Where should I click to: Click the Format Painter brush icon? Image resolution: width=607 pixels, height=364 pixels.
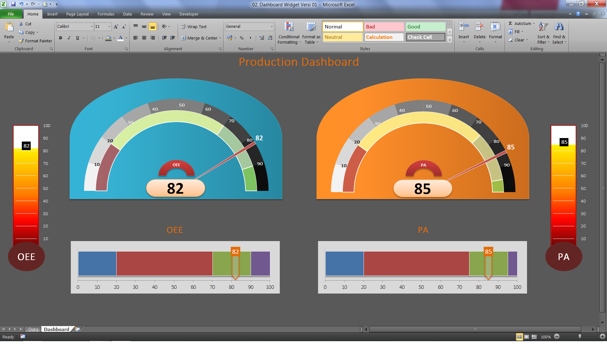pyautogui.click(x=21, y=41)
